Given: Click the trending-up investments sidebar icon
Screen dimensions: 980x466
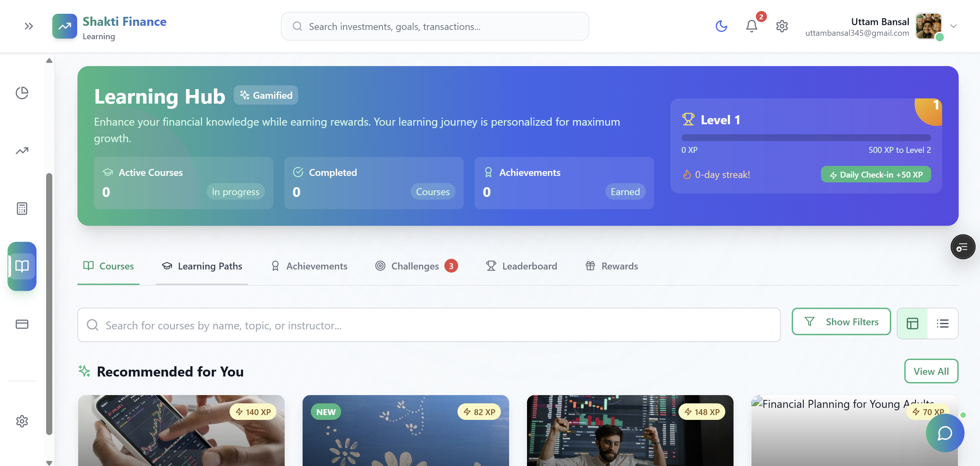Looking at the screenshot, I should [22, 151].
